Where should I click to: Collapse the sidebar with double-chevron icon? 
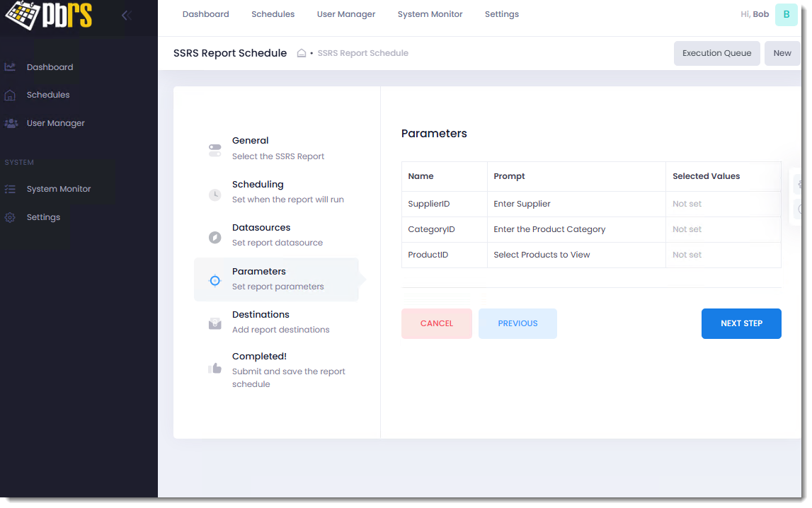click(127, 15)
